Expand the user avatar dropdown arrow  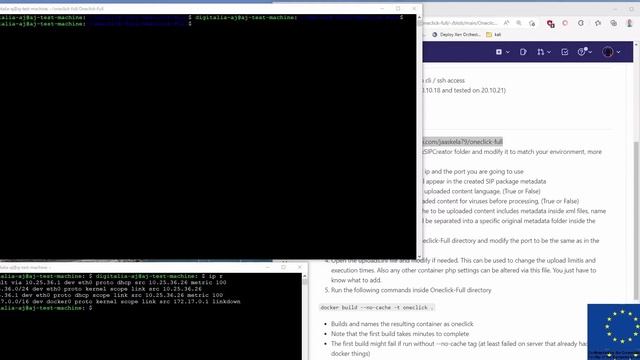coord(619,52)
